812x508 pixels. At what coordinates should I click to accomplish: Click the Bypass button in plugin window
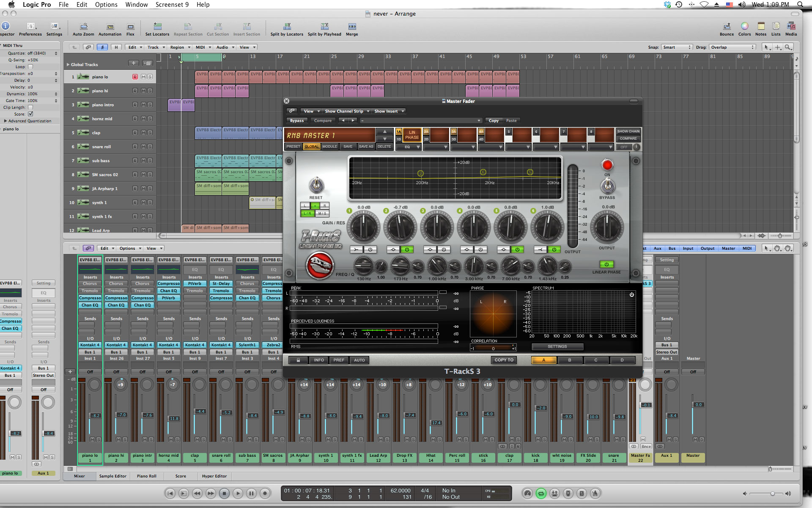click(x=297, y=121)
